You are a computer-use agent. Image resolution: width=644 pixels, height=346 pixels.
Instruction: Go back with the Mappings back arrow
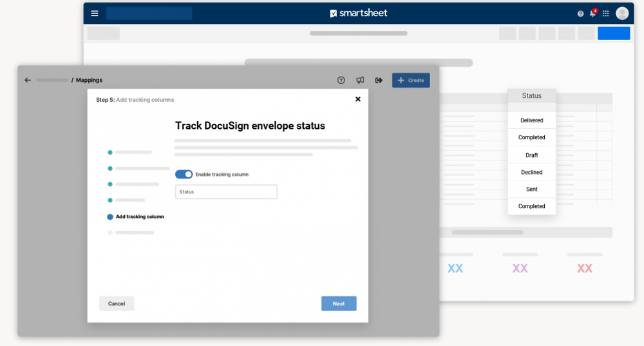point(28,80)
